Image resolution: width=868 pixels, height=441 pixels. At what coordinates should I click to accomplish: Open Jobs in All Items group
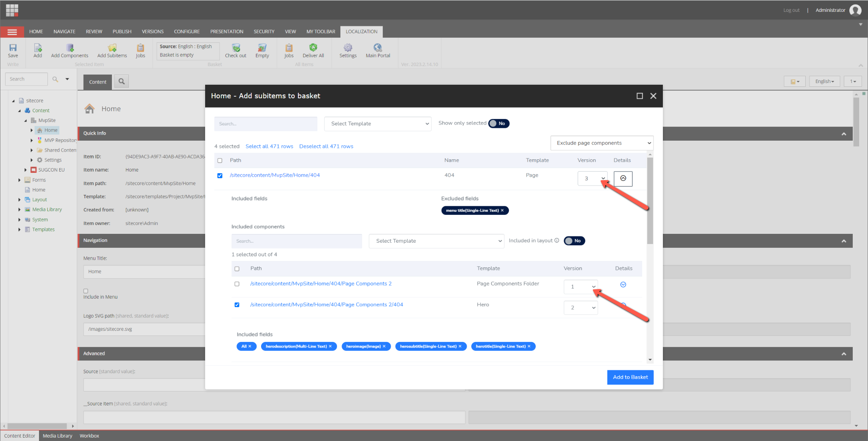[289, 50]
